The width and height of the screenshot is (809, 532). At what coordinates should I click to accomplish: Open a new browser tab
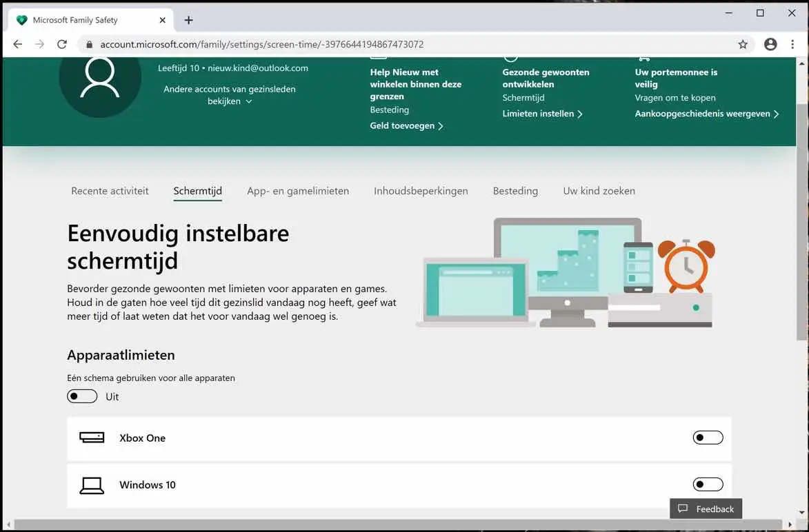(188, 20)
